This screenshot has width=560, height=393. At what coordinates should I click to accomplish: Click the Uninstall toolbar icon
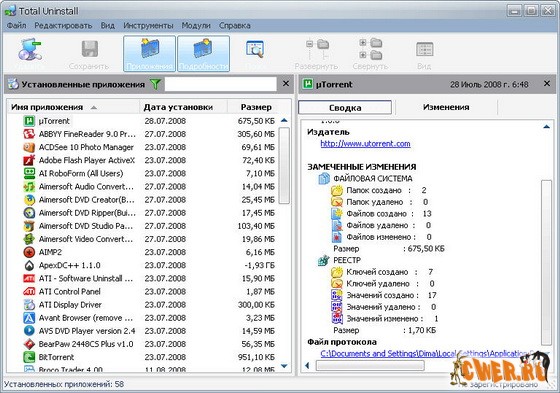point(30,49)
